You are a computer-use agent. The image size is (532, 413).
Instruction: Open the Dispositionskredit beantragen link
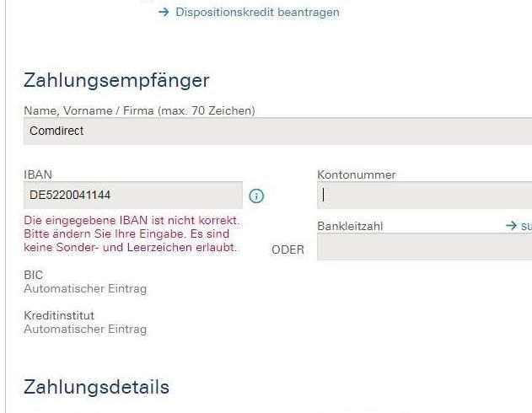coord(257,13)
